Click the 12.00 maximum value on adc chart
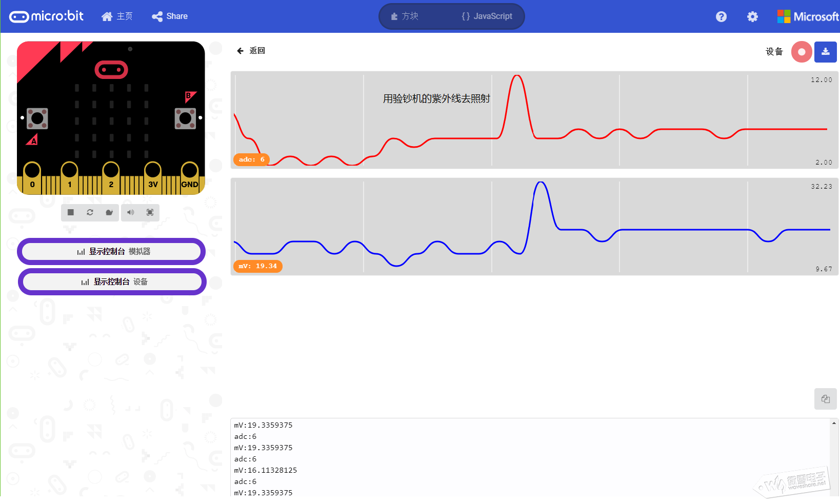This screenshot has height=504, width=840. coord(822,80)
